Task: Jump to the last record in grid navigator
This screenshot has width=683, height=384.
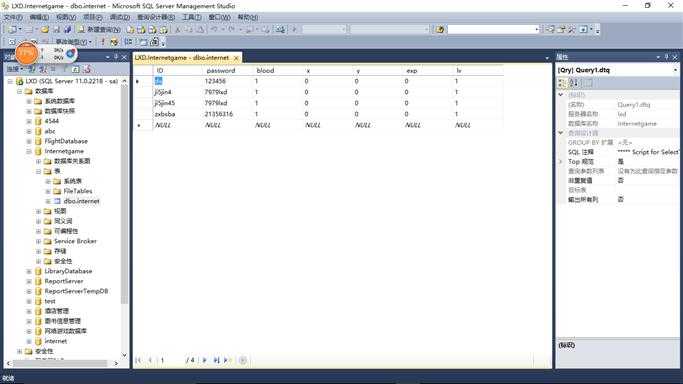Action: click(x=216, y=360)
